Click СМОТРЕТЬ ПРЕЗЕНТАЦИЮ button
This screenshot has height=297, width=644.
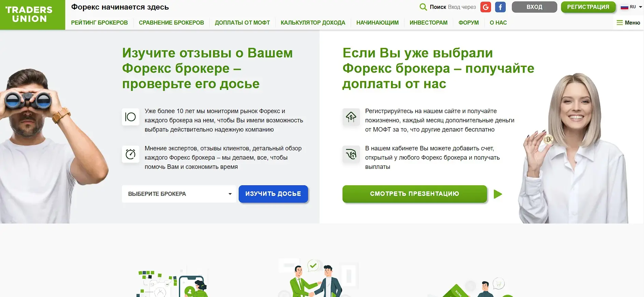(x=415, y=194)
